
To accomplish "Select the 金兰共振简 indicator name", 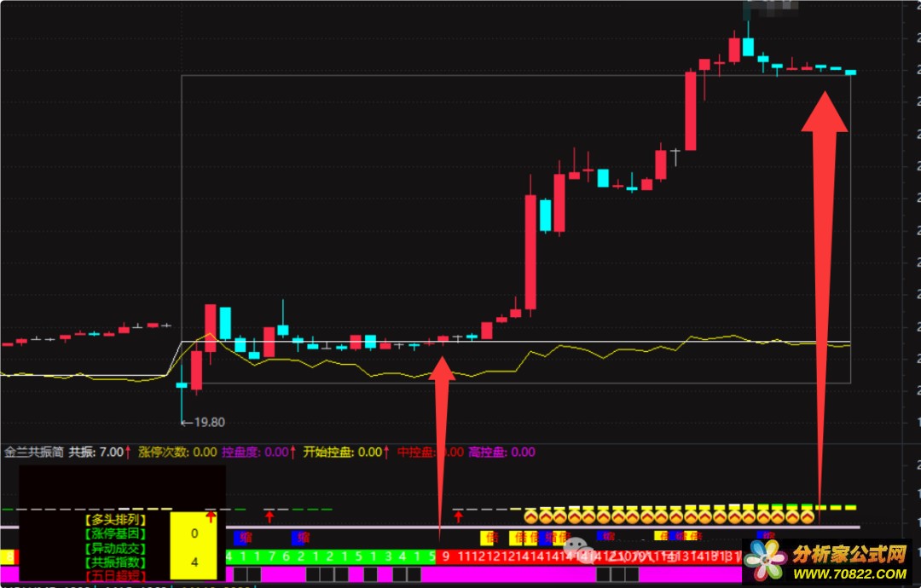I will (34, 452).
